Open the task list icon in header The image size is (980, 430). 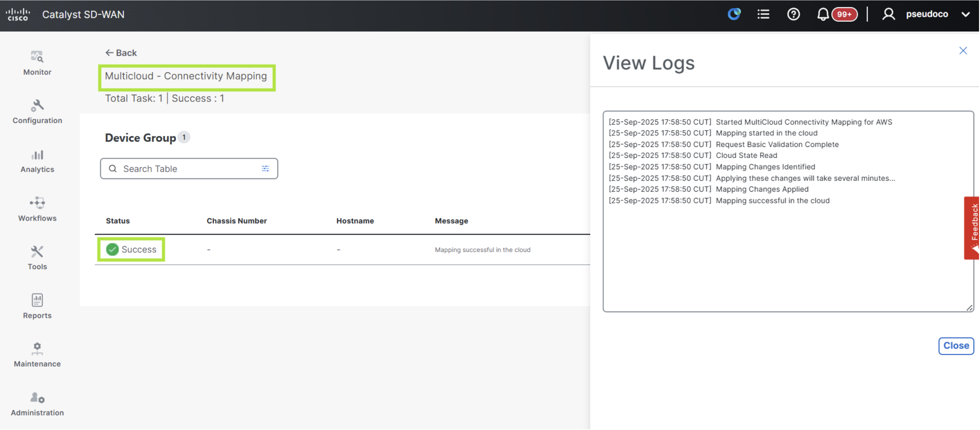click(763, 14)
